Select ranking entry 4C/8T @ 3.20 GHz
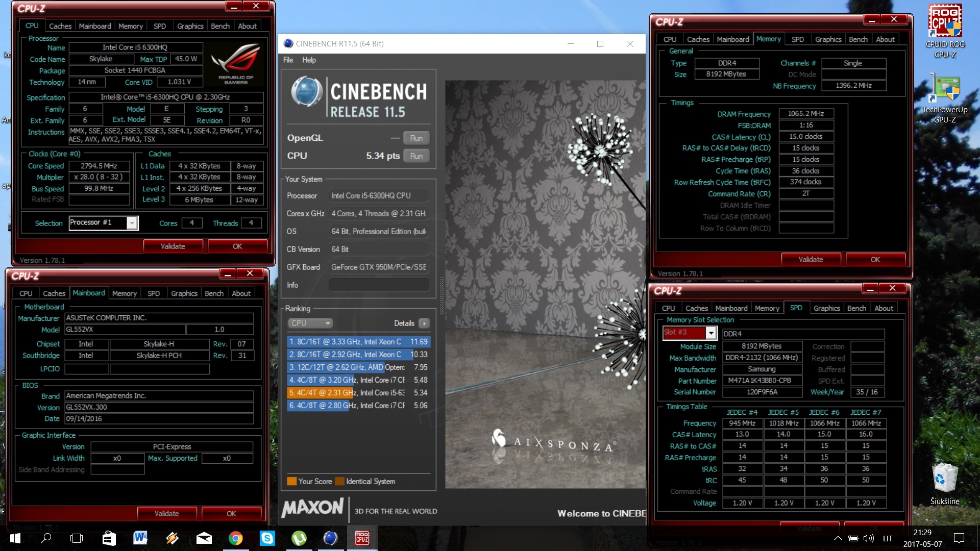This screenshot has height=551, width=980. pos(358,380)
